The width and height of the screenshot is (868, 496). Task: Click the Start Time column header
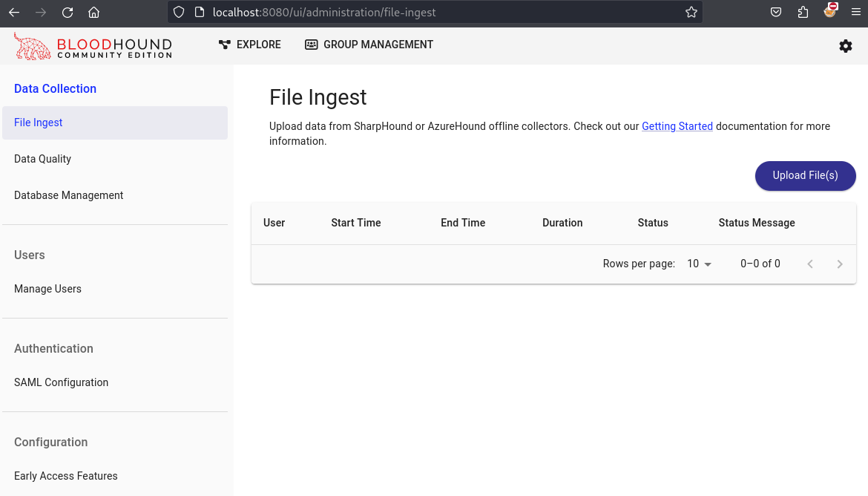click(x=356, y=223)
